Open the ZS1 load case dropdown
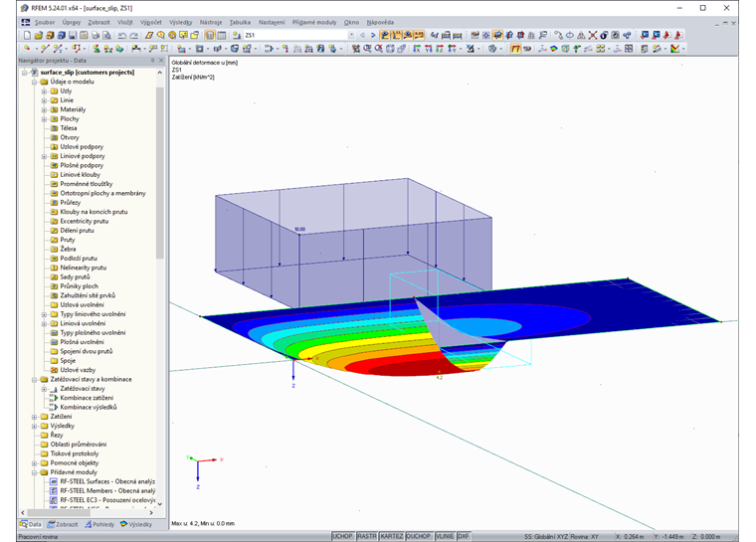Viewport: 756px width, 542px height. (351, 35)
